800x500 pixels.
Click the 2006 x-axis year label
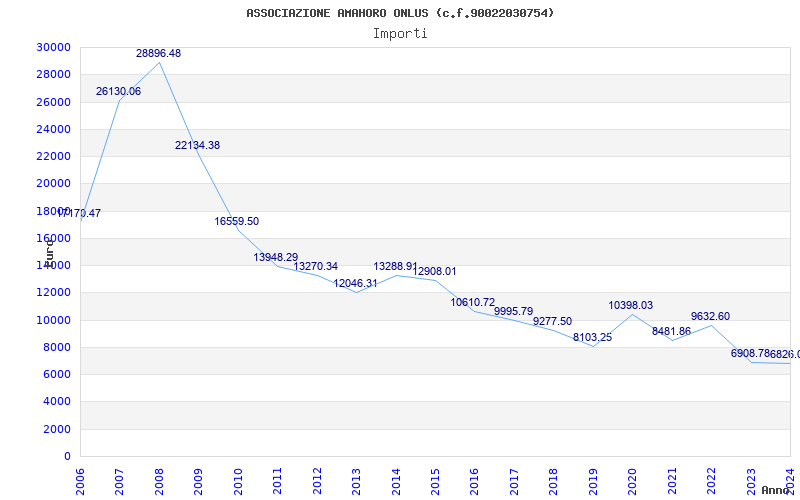[x=80, y=481]
